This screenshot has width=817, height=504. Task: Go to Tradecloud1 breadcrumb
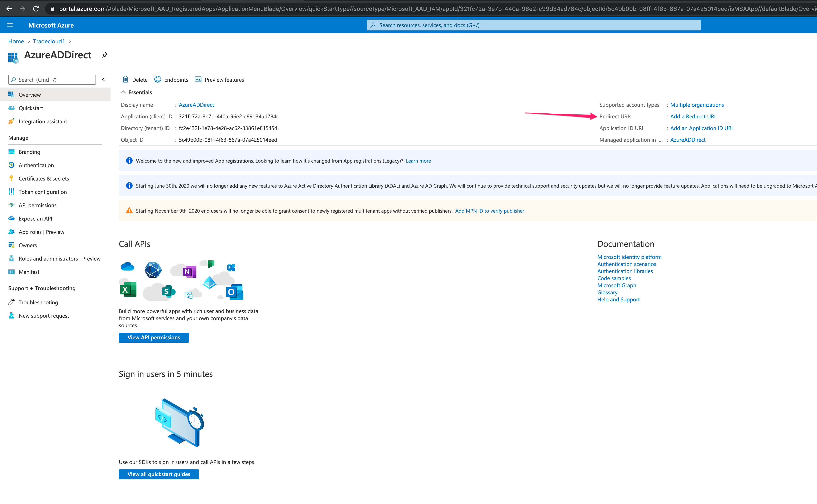click(x=49, y=41)
